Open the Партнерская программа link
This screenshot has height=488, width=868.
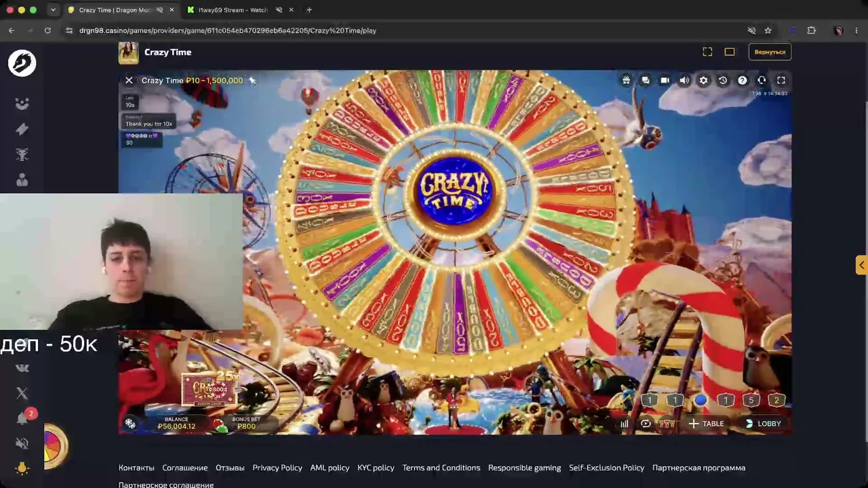[698, 468]
